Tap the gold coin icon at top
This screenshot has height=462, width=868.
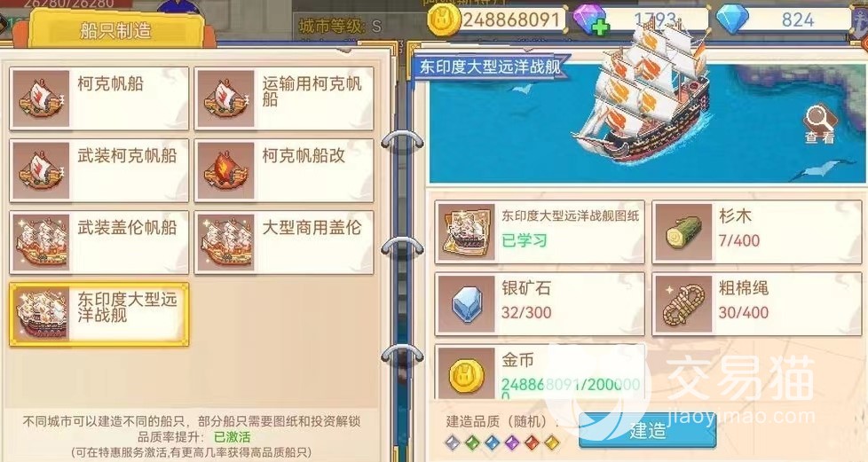(445, 21)
